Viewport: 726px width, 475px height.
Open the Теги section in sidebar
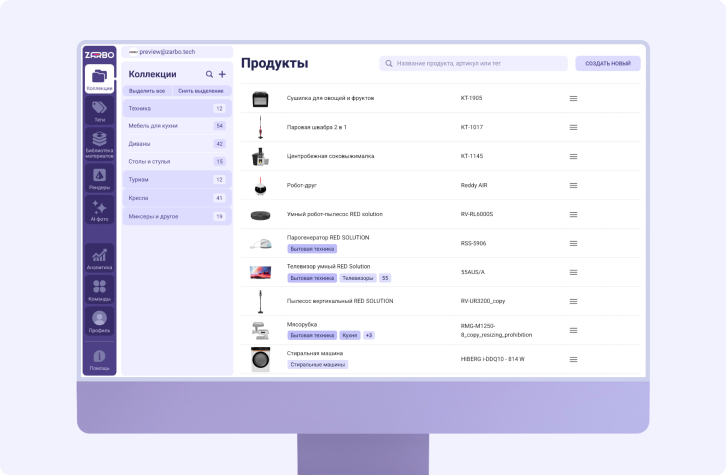pos(99,111)
